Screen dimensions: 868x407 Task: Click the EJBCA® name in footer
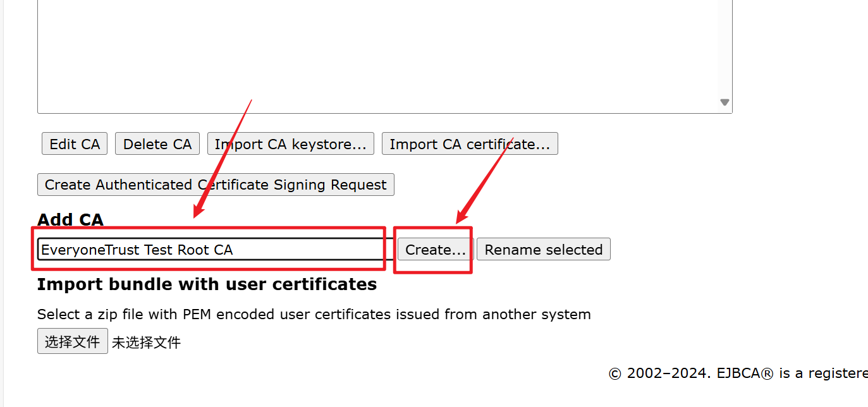(745, 374)
